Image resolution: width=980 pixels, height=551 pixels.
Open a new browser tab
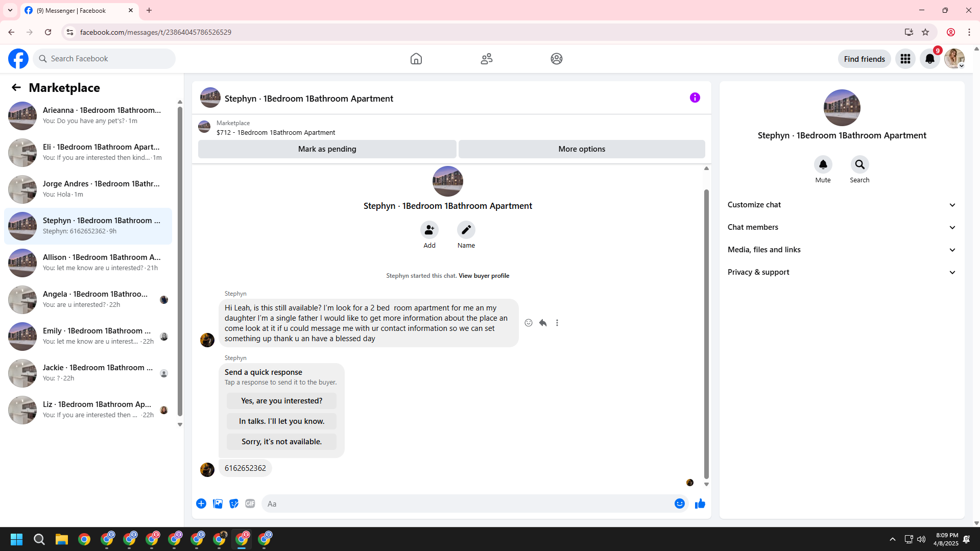pyautogui.click(x=149, y=10)
